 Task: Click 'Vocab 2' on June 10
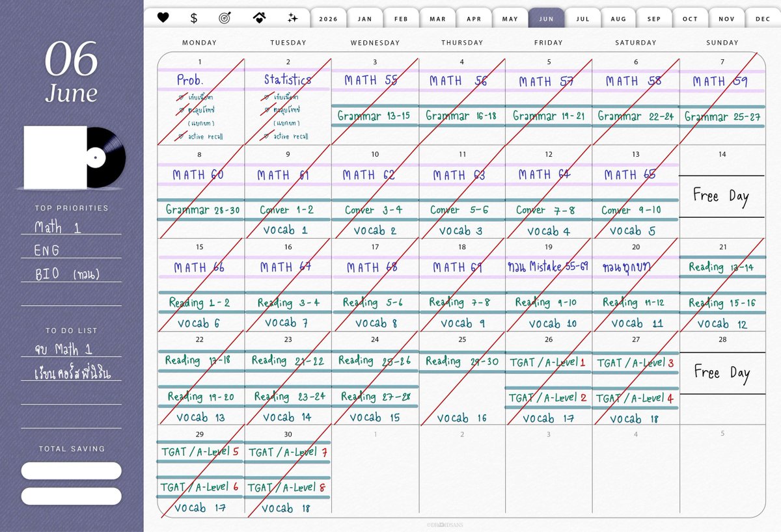[x=375, y=231]
